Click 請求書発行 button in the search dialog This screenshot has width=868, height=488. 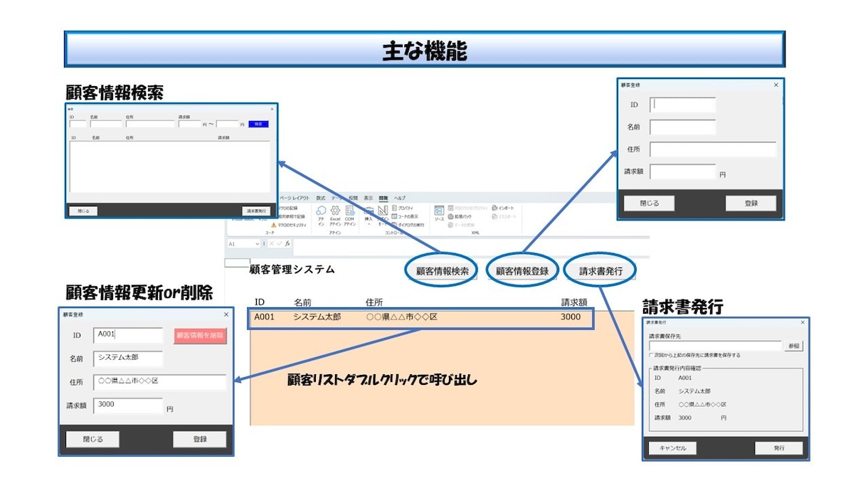pyautogui.click(x=257, y=211)
